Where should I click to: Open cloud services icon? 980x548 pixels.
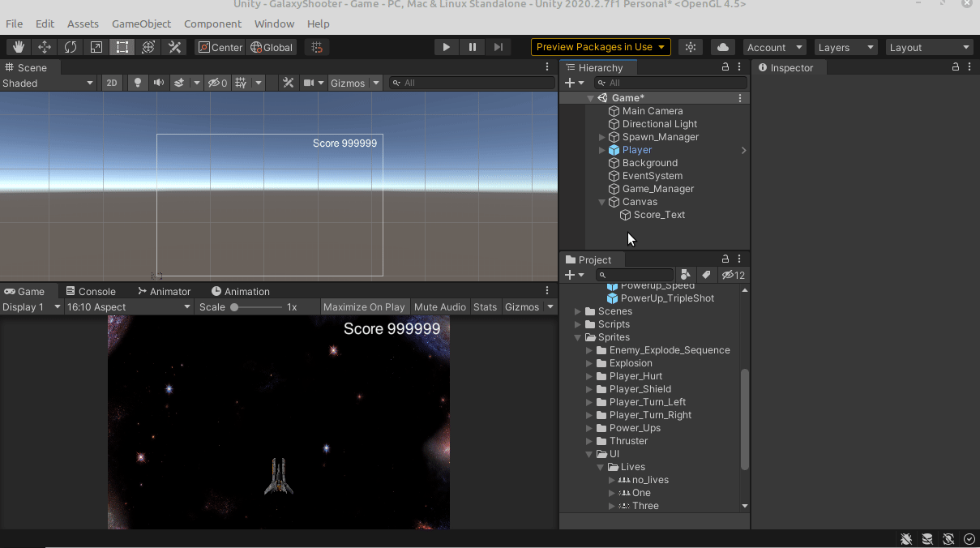point(723,47)
